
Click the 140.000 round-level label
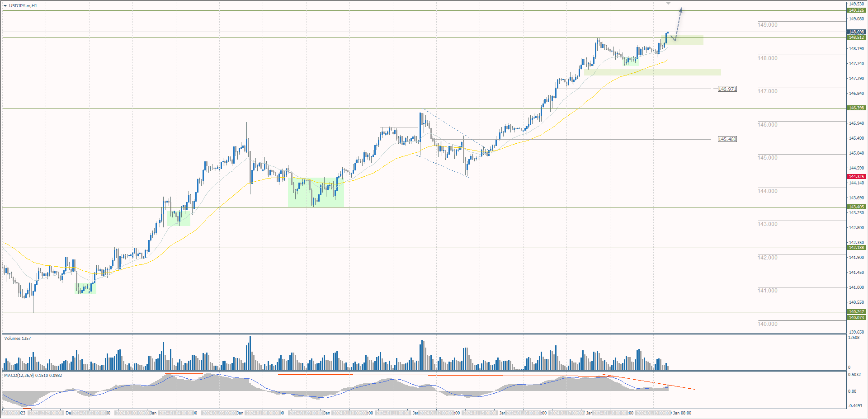point(768,324)
